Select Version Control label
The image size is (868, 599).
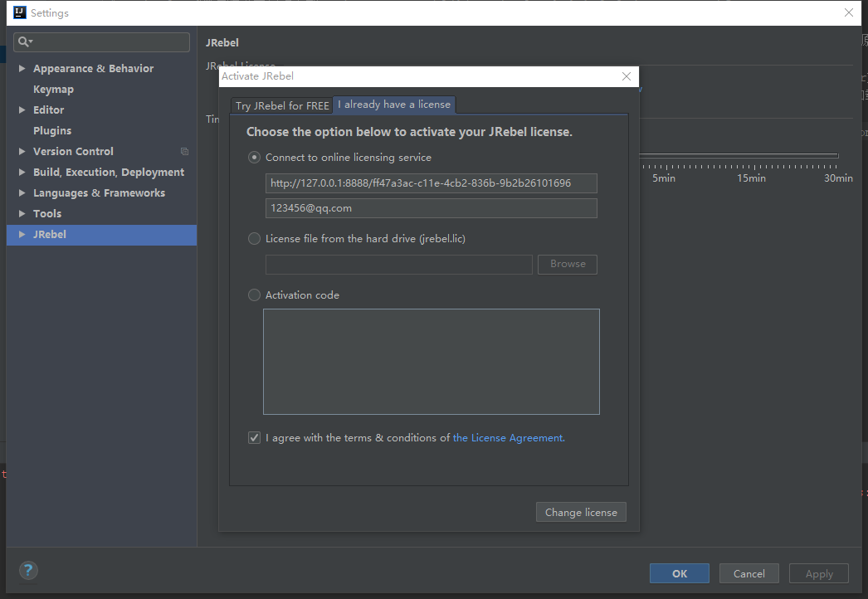coord(73,151)
